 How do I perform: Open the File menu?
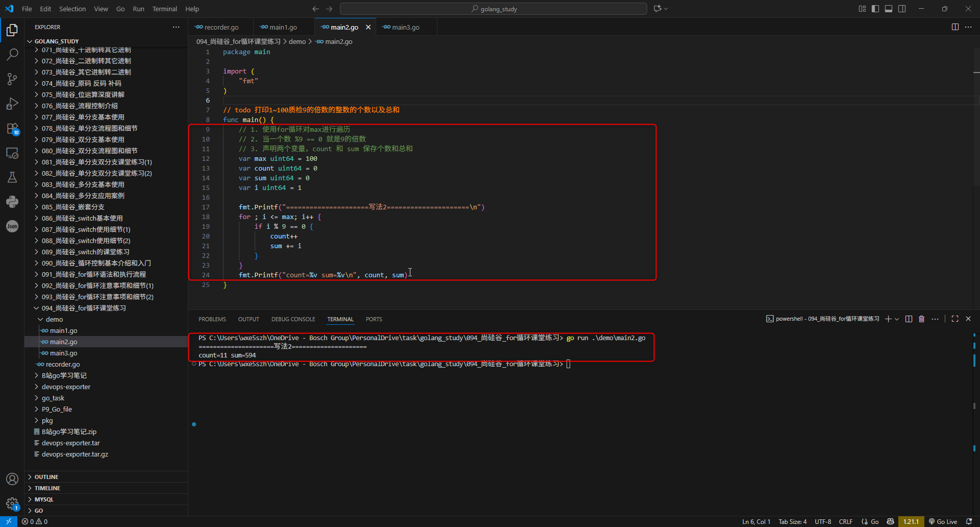pos(27,9)
